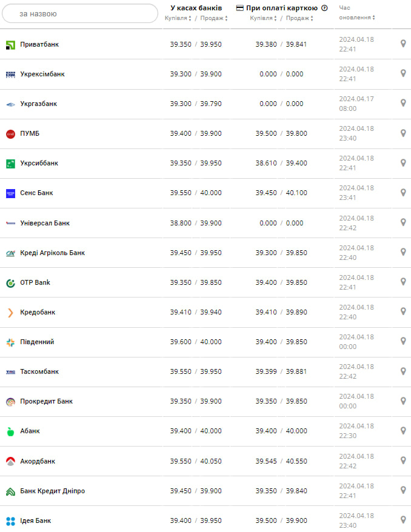Click the Приватбанк bank logo
This screenshot has width=411, height=532.
[10, 44]
